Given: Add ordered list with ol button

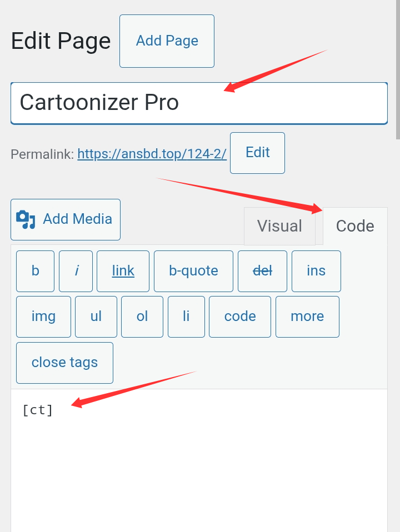Looking at the screenshot, I should [x=142, y=317].
